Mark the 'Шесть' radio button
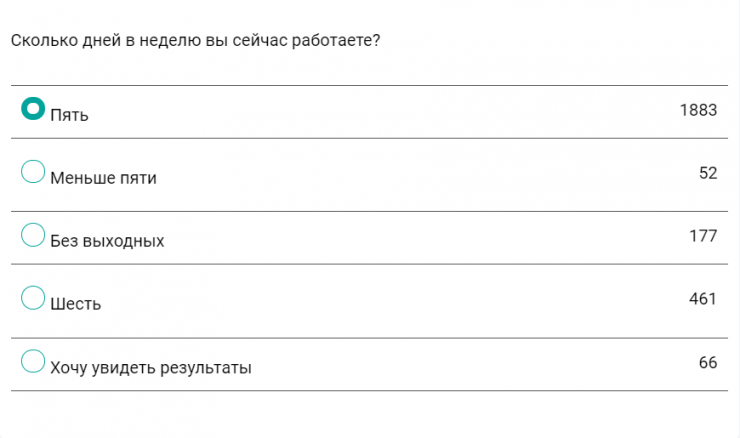Screen dimensions: 740x438 (33, 297)
